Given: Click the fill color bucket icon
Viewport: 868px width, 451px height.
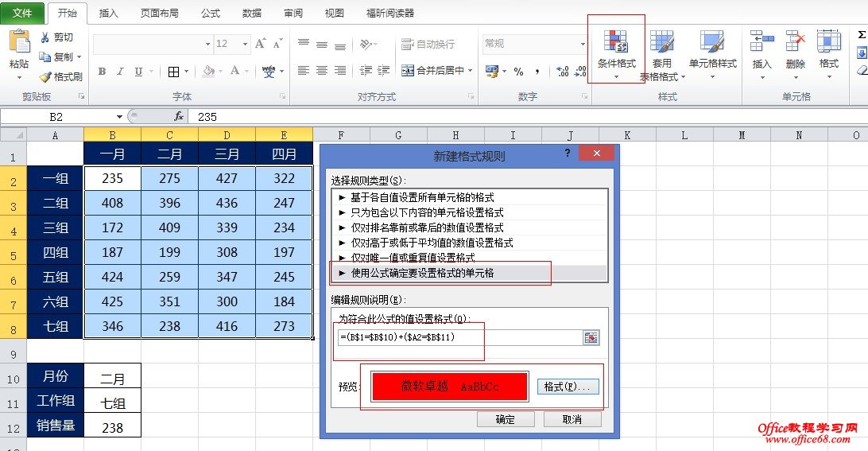Looking at the screenshot, I should click(208, 71).
